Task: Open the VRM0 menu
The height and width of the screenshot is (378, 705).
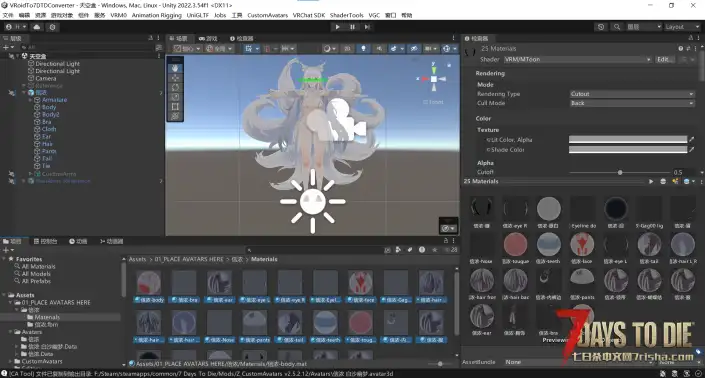Action: click(118, 15)
